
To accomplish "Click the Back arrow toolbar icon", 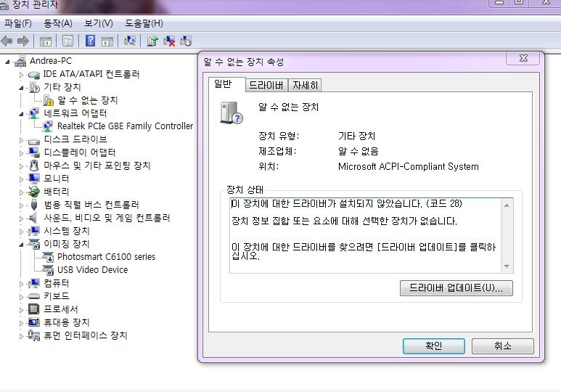I will (x=7, y=41).
